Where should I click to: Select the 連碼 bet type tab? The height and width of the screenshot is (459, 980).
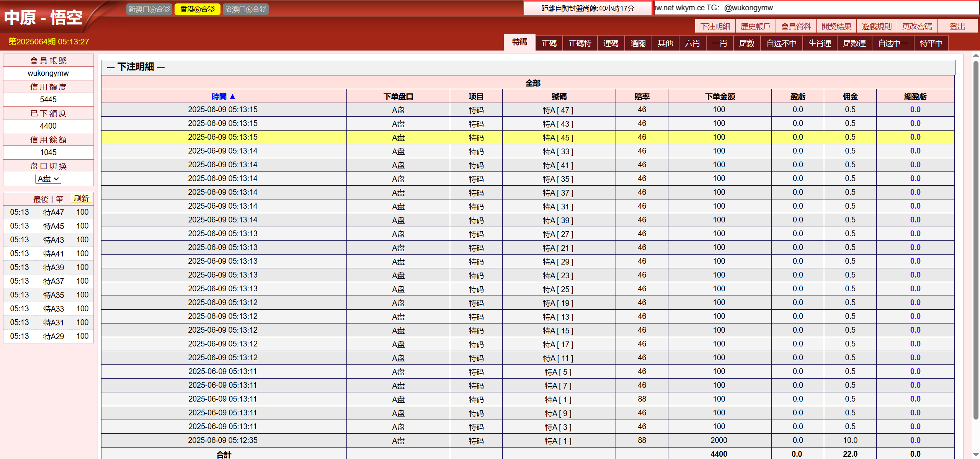pyautogui.click(x=611, y=43)
